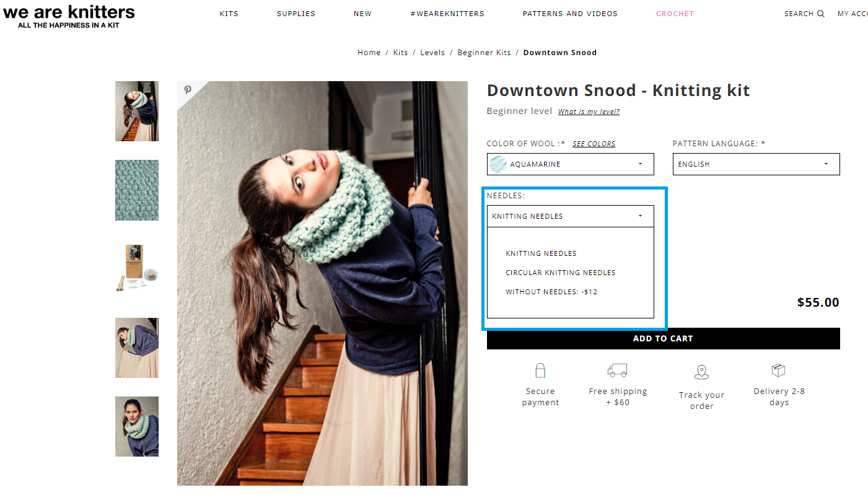Click the $55.00 price text
The width and height of the screenshot is (868, 495).
[x=818, y=302]
